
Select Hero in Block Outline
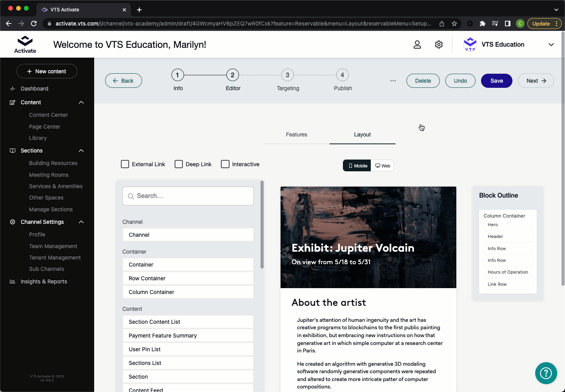coord(508,225)
